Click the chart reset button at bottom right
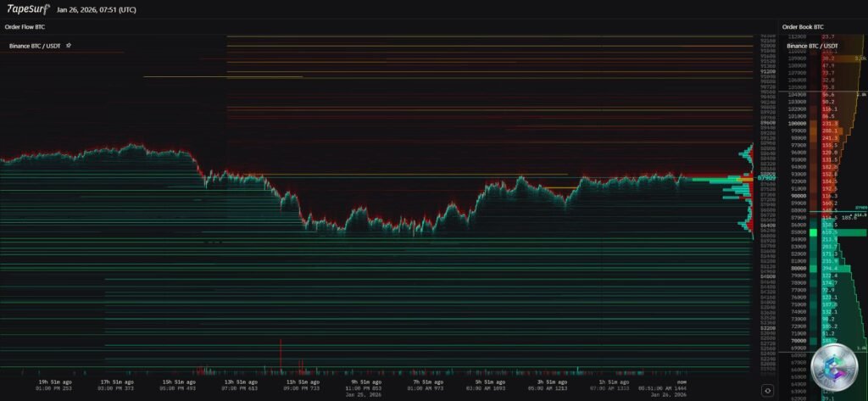 766,390
